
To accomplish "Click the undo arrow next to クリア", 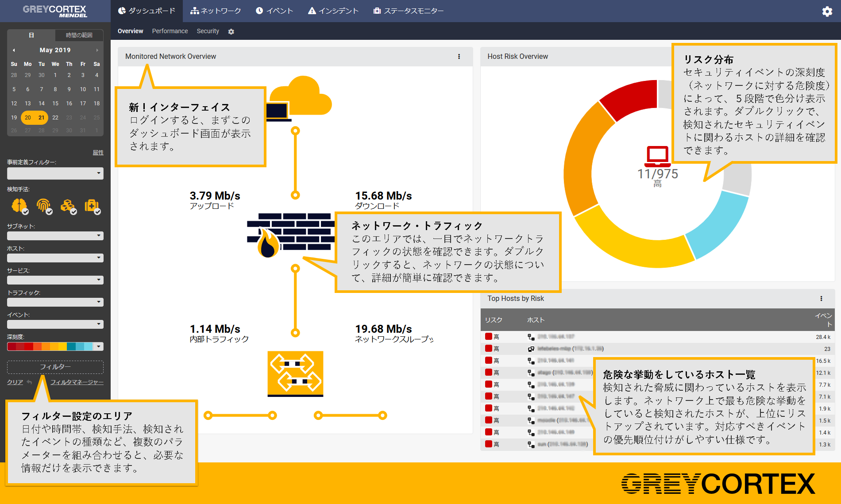I will pos(29,382).
